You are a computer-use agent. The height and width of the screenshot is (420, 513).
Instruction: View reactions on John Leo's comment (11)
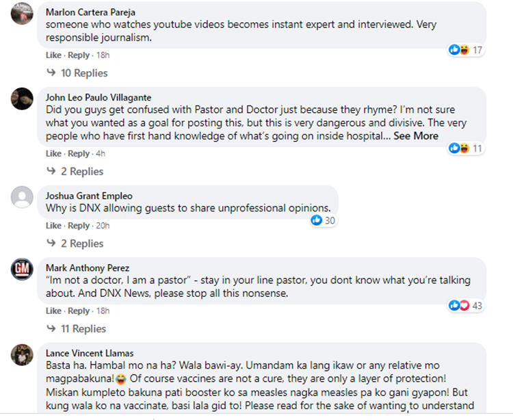pos(466,148)
